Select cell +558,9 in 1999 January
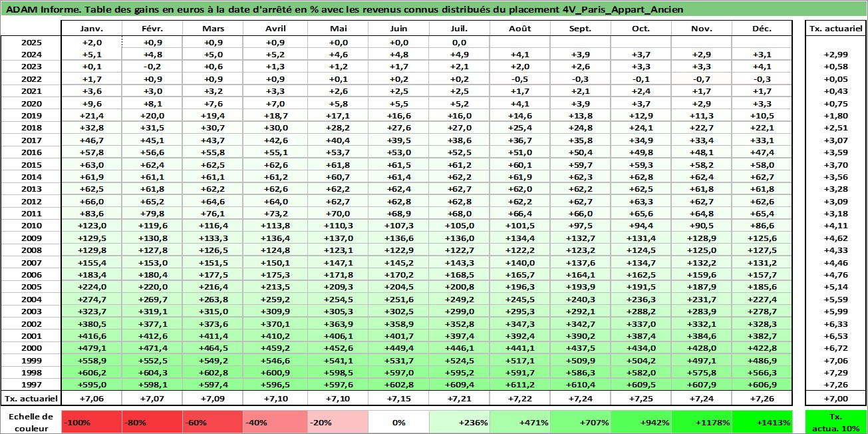 click(92, 360)
